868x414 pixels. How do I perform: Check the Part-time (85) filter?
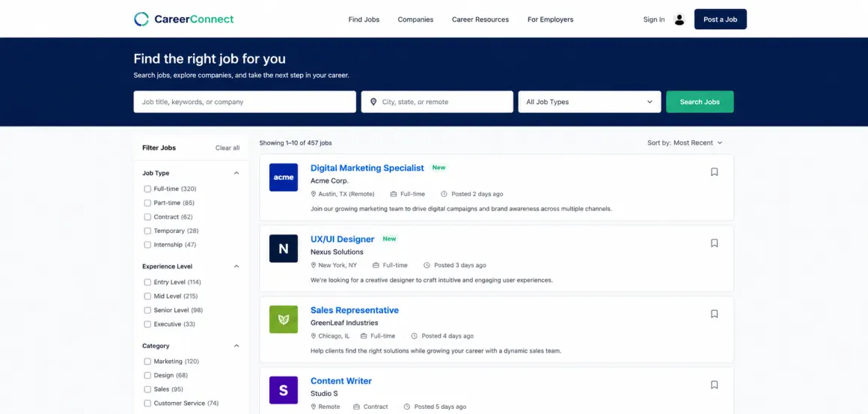(147, 203)
